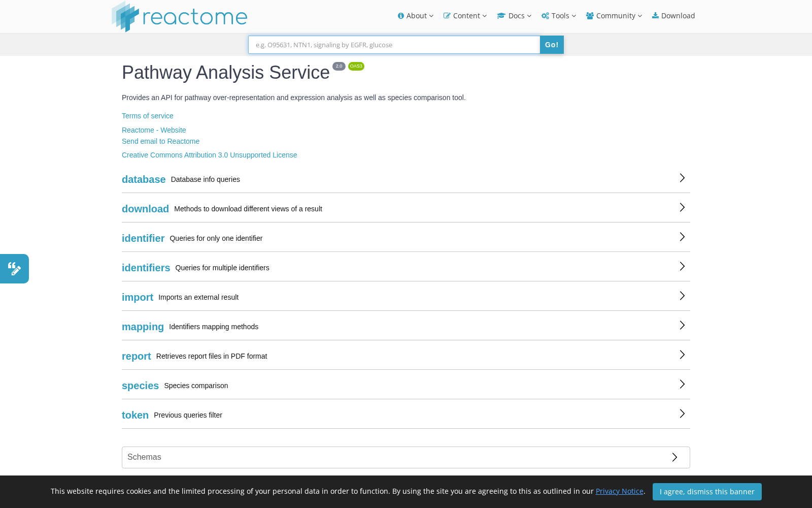Image resolution: width=812 pixels, height=508 pixels.
Task: Click the Pathway Analysis Service title
Action: tap(226, 73)
